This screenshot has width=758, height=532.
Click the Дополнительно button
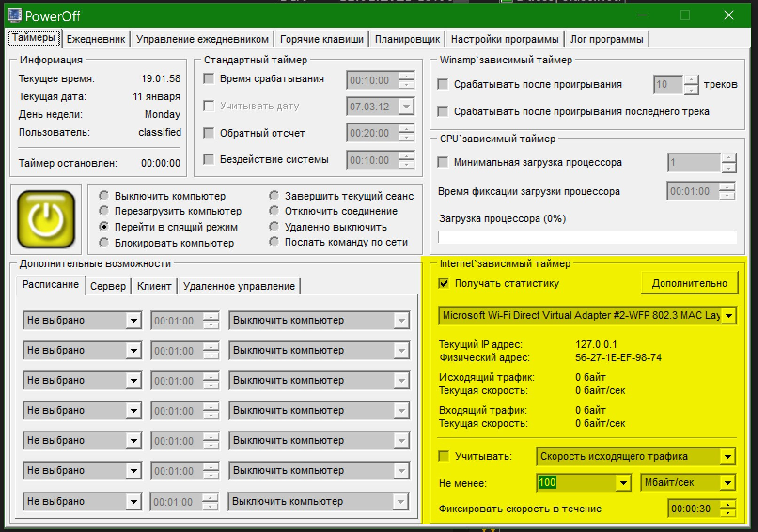point(689,283)
